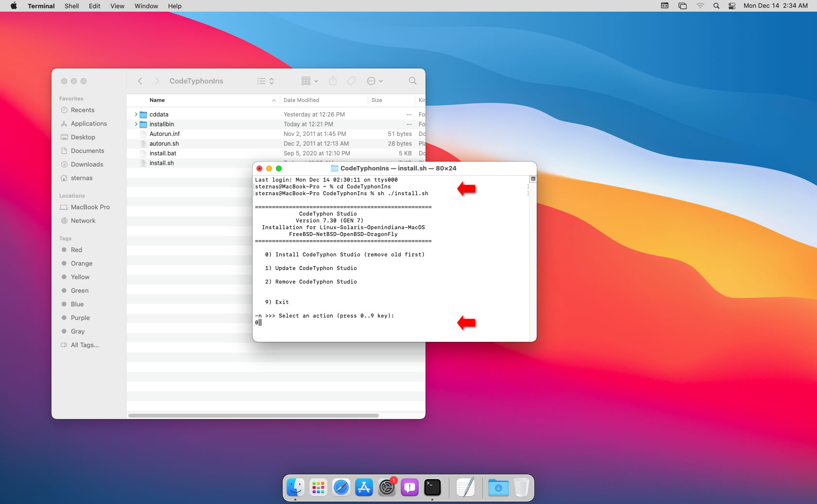Open the Window menu
817x504 pixels.
click(x=146, y=6)
